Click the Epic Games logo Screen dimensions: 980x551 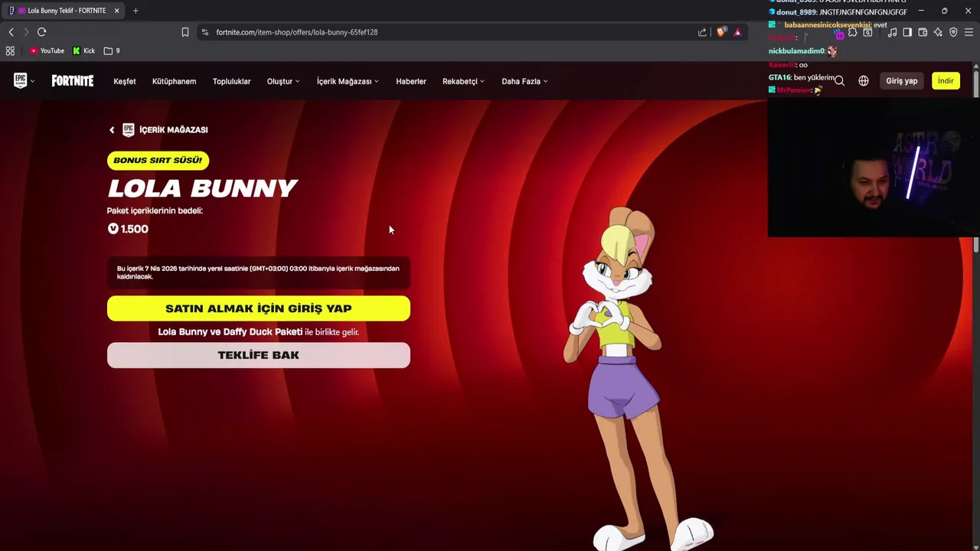tap(20, 81)
